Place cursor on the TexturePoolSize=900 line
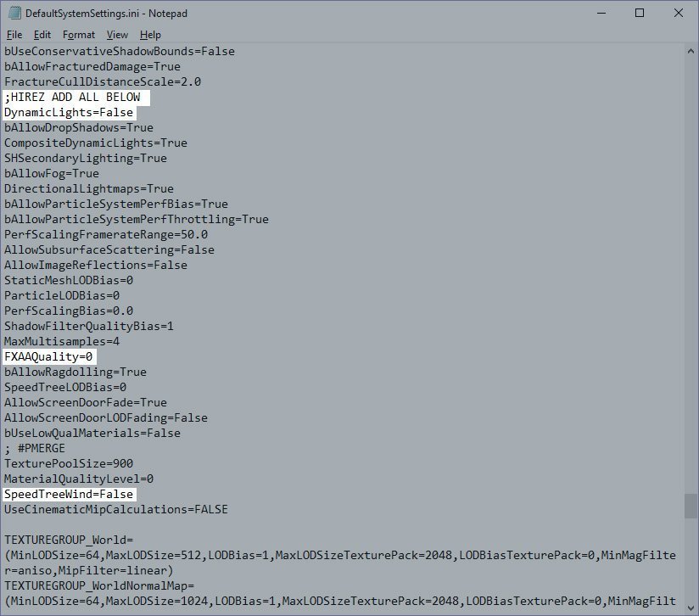Viewport: 699px width, 616px height. point(68,464)
